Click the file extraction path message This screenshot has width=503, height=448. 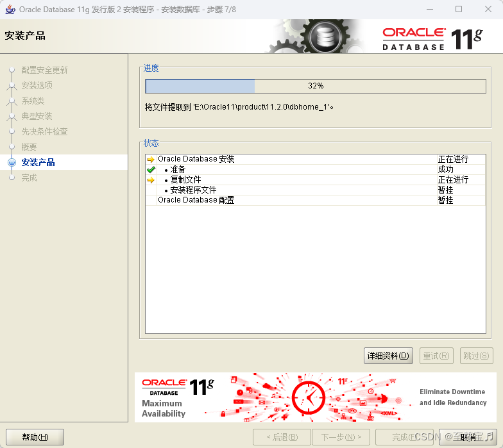click(239, 107)
